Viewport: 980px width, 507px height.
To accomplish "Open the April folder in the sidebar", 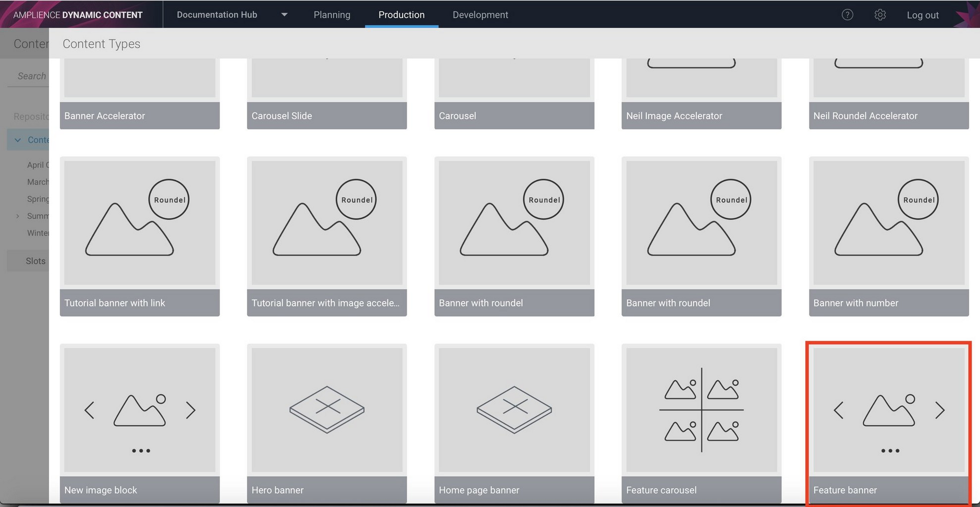I will click(x=38, y=165).
